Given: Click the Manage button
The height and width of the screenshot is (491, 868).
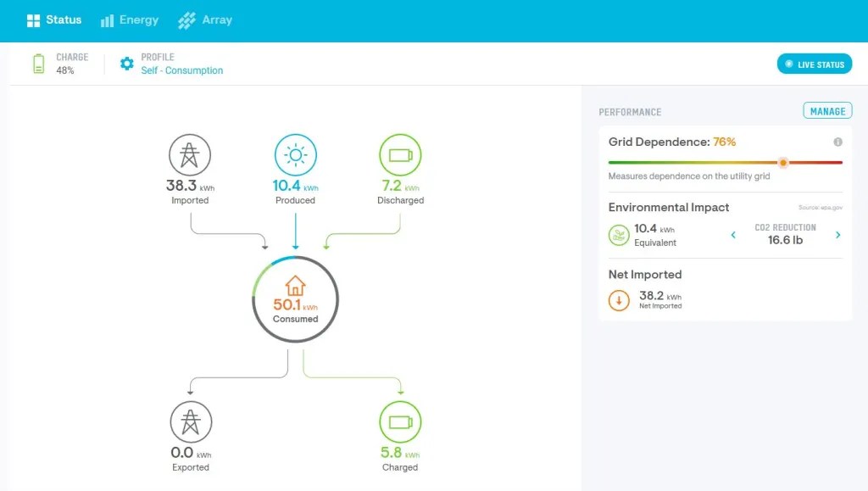Looking at the screenshot, I should tap(827, 111).
